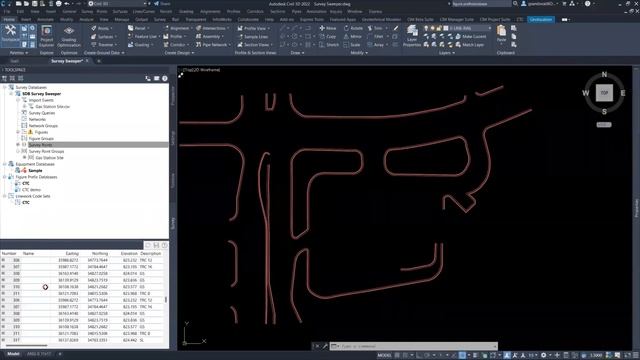
Task: Collapse the Equipment Databases node
Action: point(5,164)
